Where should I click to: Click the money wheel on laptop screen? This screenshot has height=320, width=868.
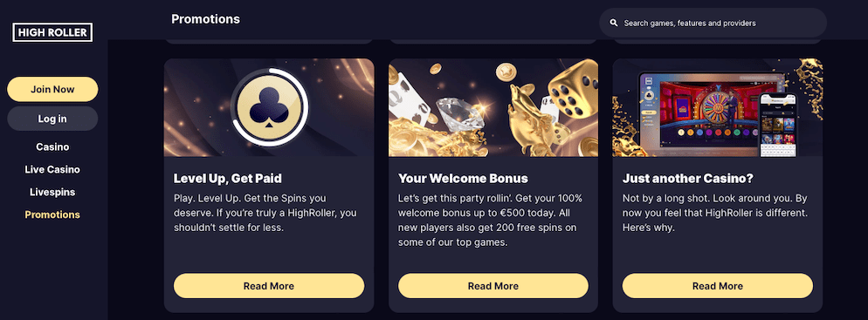[x=718, y=110]
